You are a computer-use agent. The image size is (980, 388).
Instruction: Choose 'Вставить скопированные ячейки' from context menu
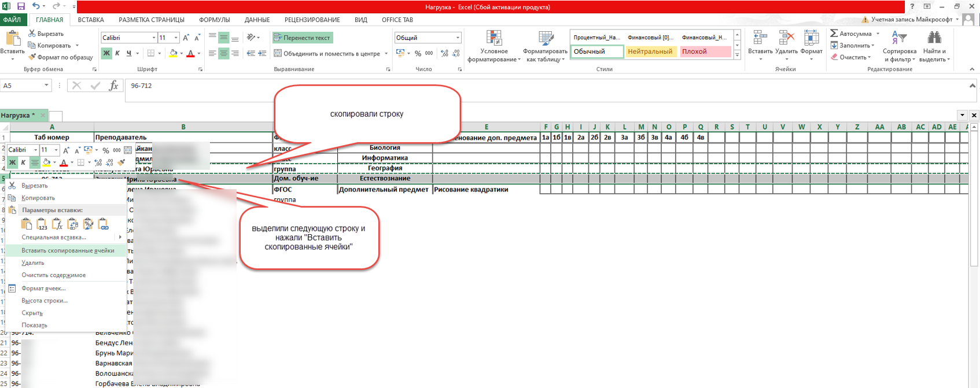(67, 250)
